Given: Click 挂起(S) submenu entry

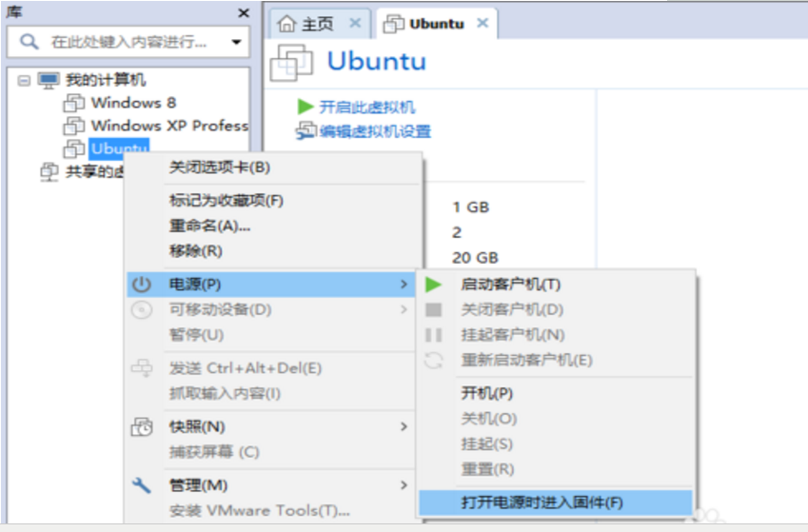Looking at the screenshot, I should (486, 443).
